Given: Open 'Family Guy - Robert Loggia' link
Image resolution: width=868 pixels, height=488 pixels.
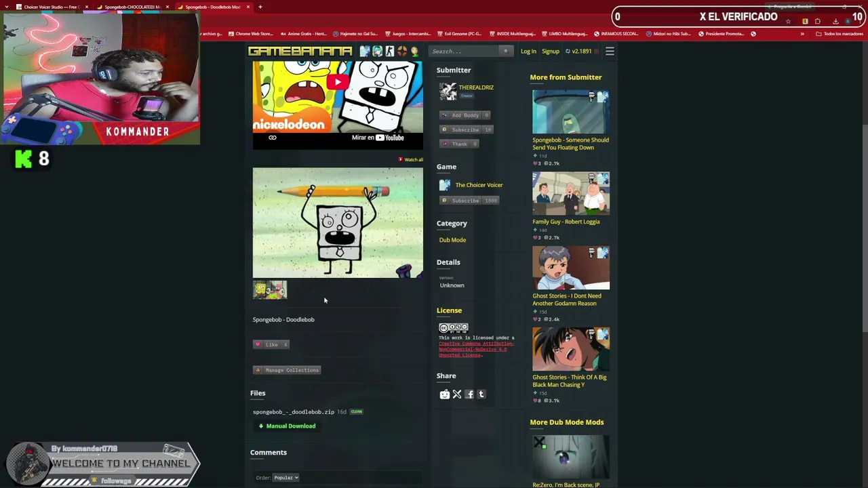Looking at the screenshot, I should [566, 222].
